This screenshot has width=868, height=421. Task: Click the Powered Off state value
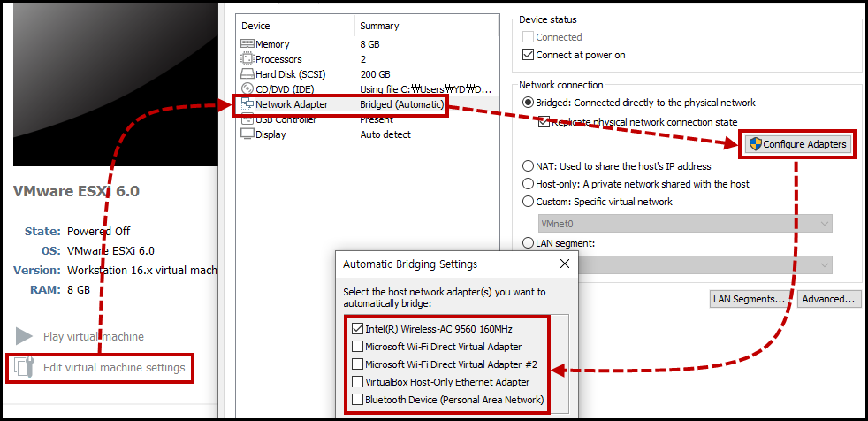point(98,232)
